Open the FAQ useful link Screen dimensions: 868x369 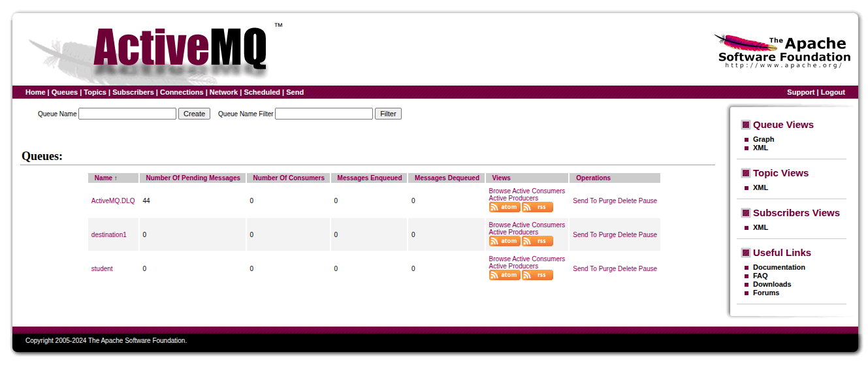click(760, 276)
